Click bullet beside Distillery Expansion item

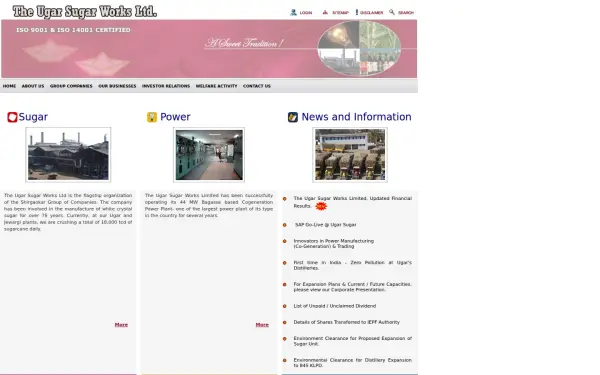pyautogui.click(x=285, y=360)
